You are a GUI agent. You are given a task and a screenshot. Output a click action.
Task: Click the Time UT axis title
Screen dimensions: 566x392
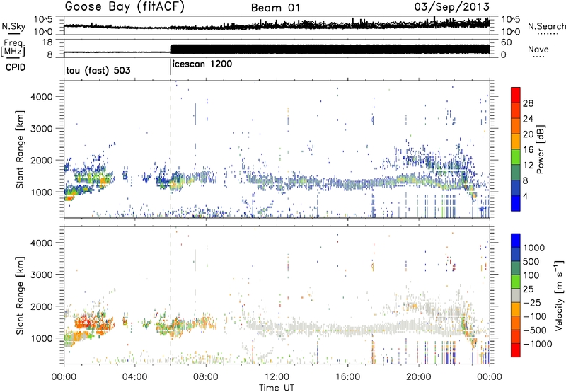click(277, 388)
